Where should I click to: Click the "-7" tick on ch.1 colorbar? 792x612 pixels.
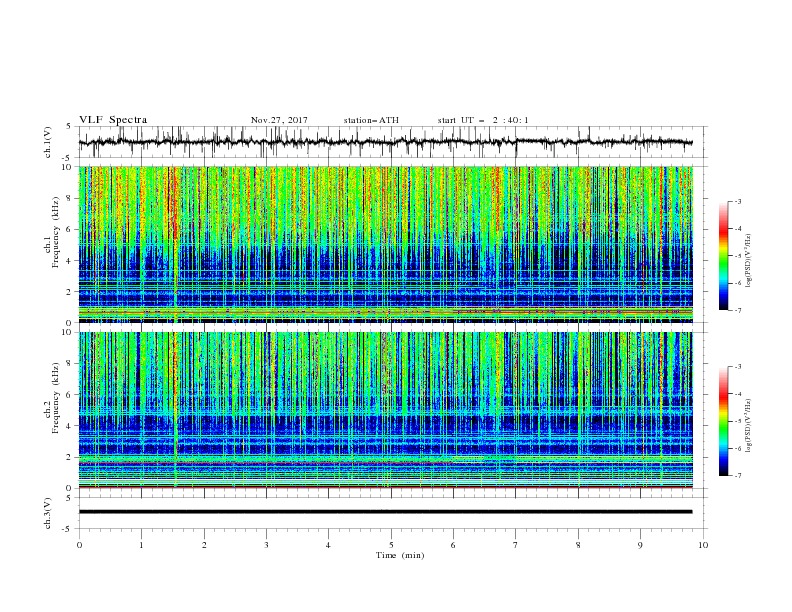(738, 310)
